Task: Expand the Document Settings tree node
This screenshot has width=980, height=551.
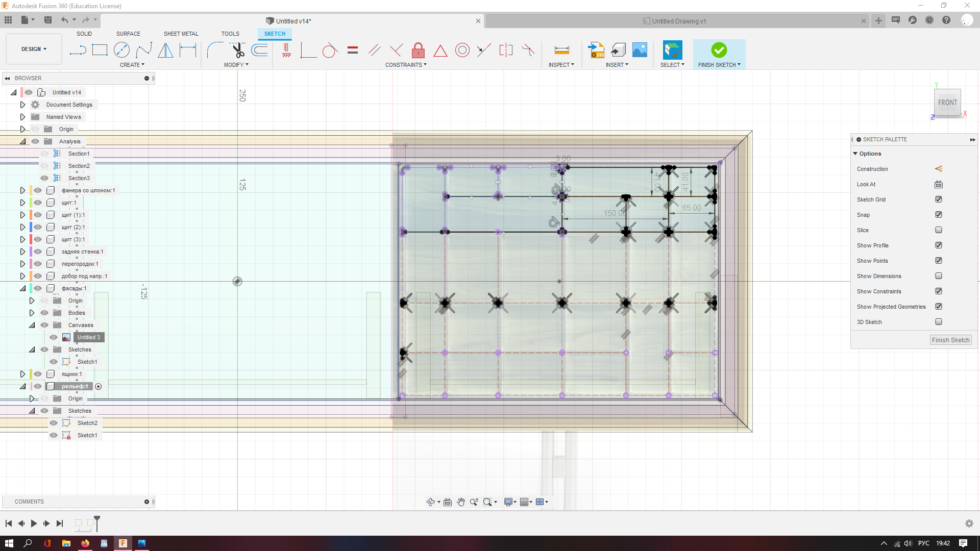Action: pos(22,105)
